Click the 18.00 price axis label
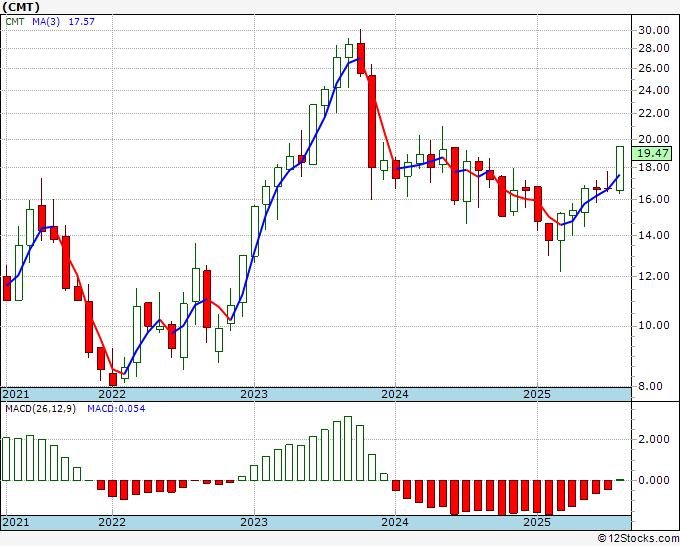Screen dimensions: 680x546 [x=654, y=167]
